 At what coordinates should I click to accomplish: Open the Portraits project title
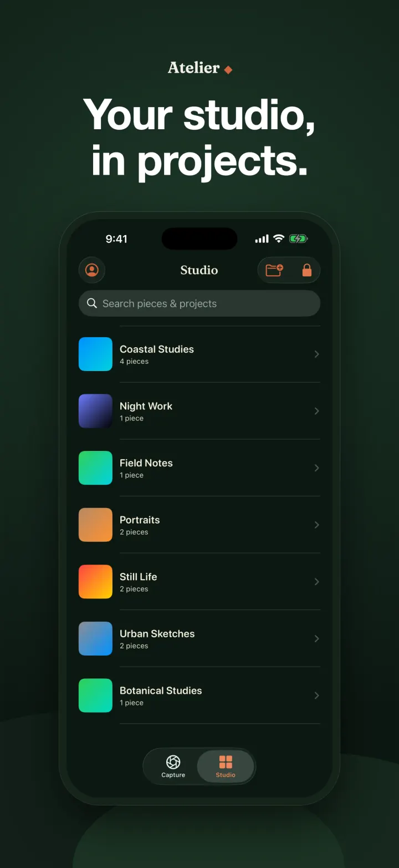pos(140,520)
